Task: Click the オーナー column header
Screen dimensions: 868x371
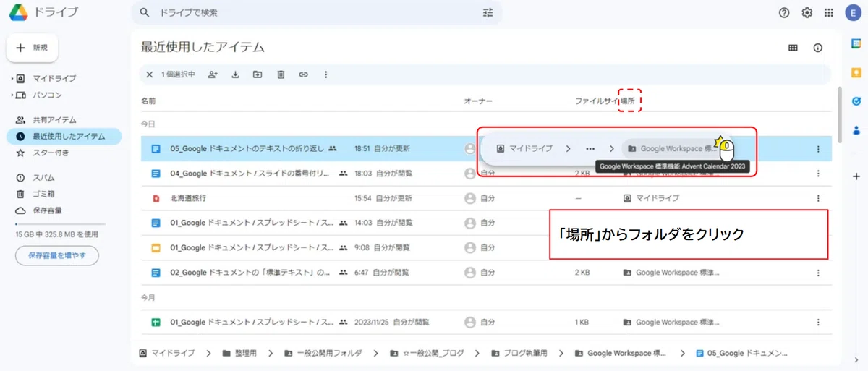Action: pos(478,101)
